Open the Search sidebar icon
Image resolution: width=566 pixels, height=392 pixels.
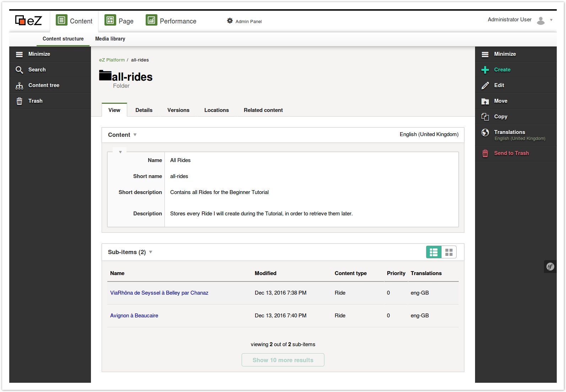[x=19, y=70]
